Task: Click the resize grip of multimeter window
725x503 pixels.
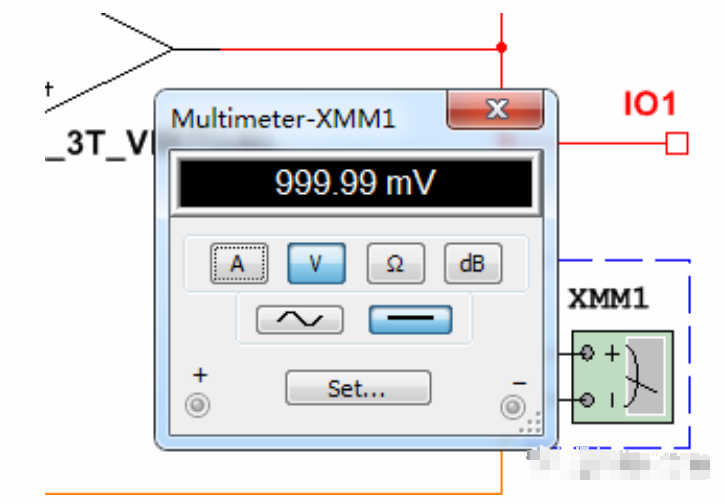Action: pyautogui.click(x=531, y=423)
